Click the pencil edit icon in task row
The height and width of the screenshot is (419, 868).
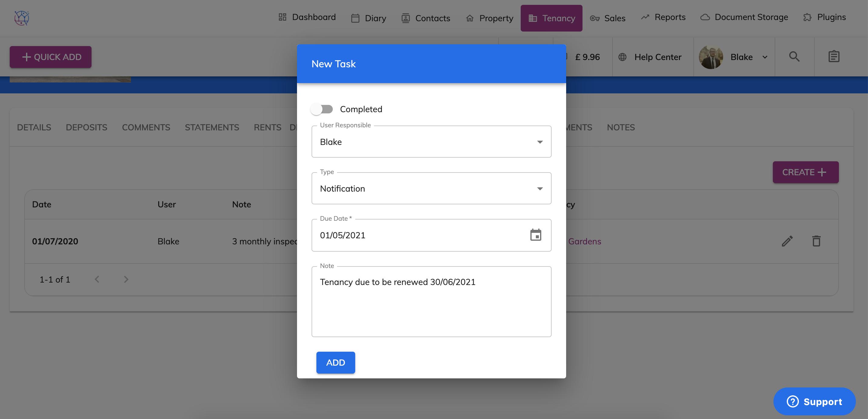click(x=787, y=241)
